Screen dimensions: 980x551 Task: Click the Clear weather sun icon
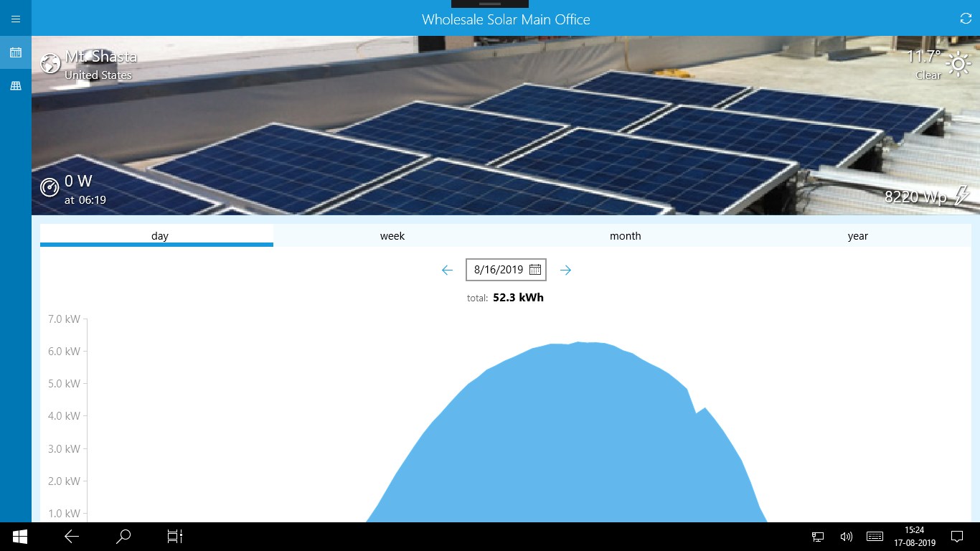point(959,64)
